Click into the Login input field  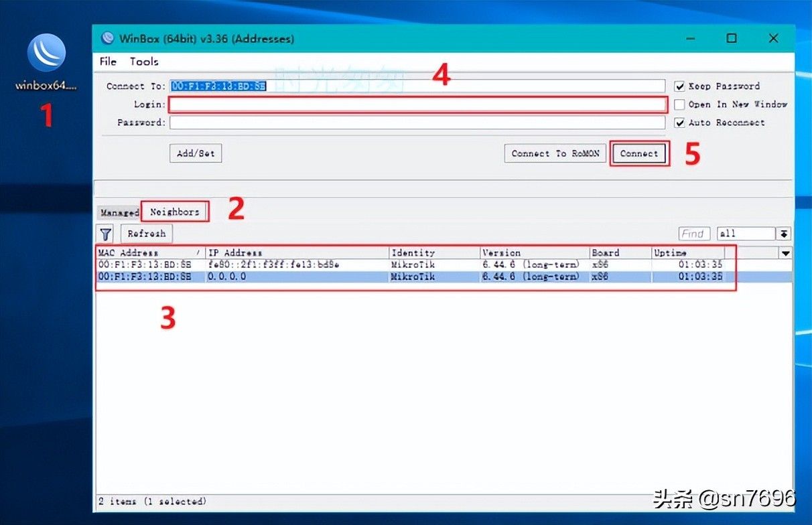pos(417,104)
